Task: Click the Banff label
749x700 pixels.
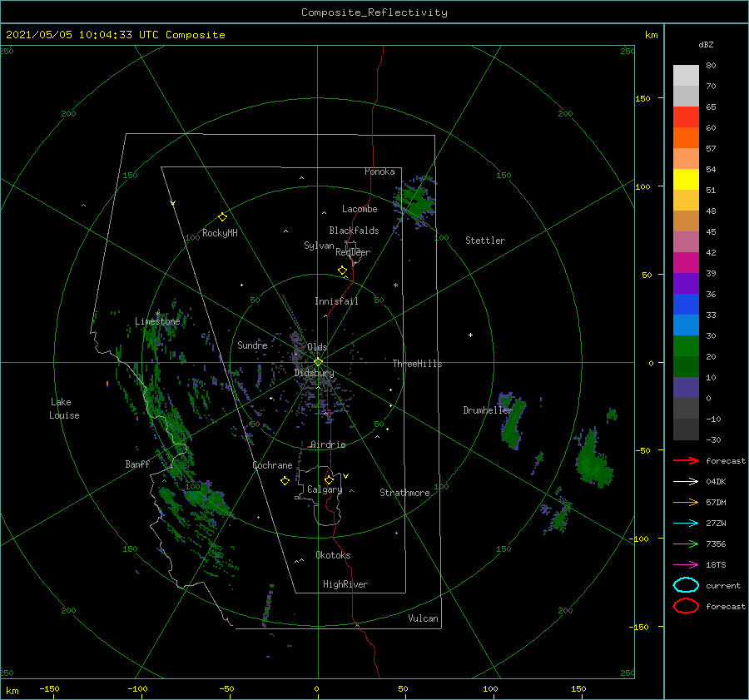Action: tap(137, 464)
